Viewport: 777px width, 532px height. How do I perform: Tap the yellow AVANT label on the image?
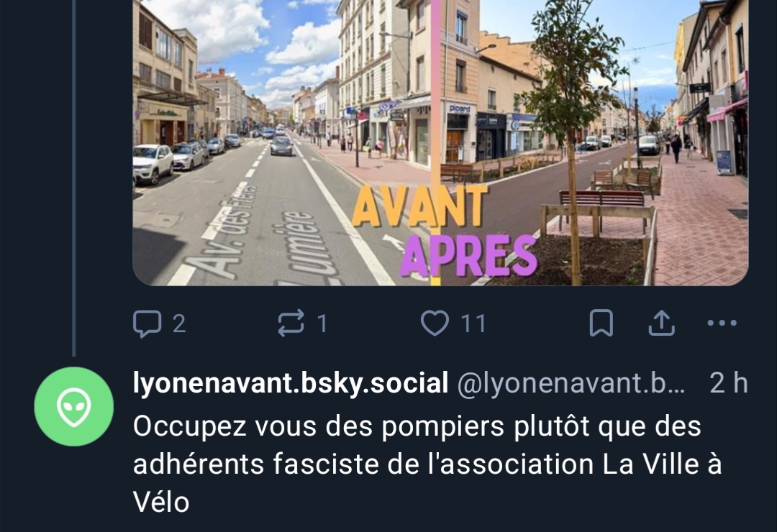click(x=419, y=206)
